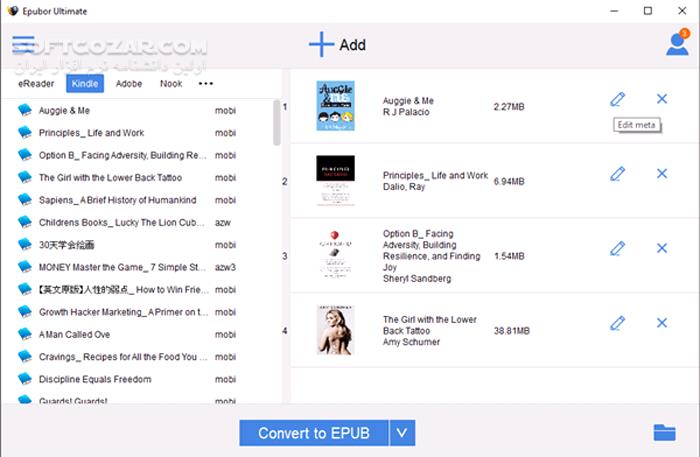The height and width of the screenshot is (457, 700).
Task: Remove Auggie & Me from conversion list
Action: (x=662, y=99)
